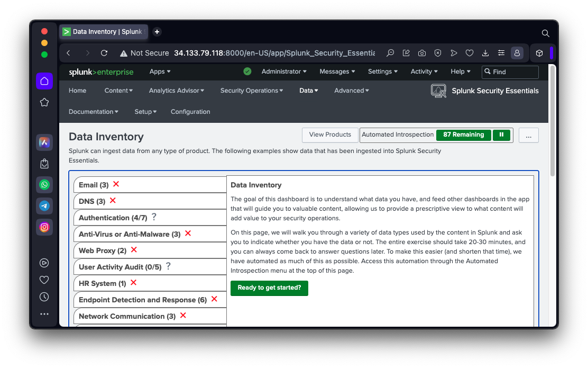The width and height of the screenshot is (588, 368).
Task: Open the downloads icon
Action: (485, 53)
